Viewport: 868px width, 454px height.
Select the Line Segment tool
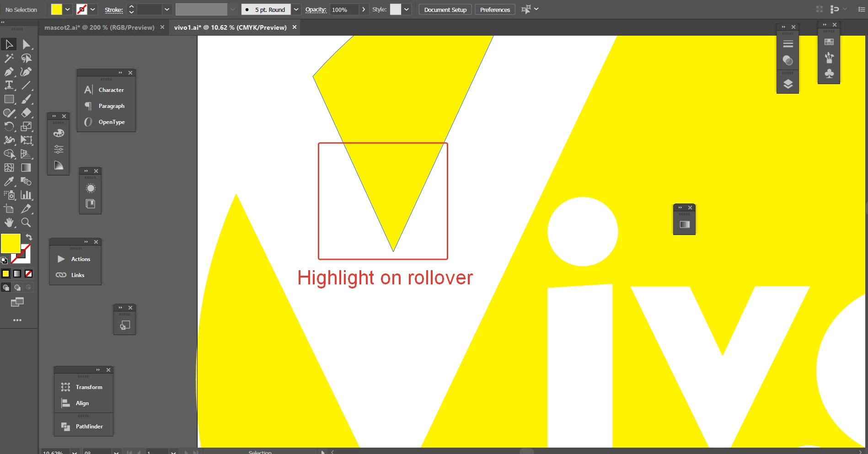click(26, 85)
